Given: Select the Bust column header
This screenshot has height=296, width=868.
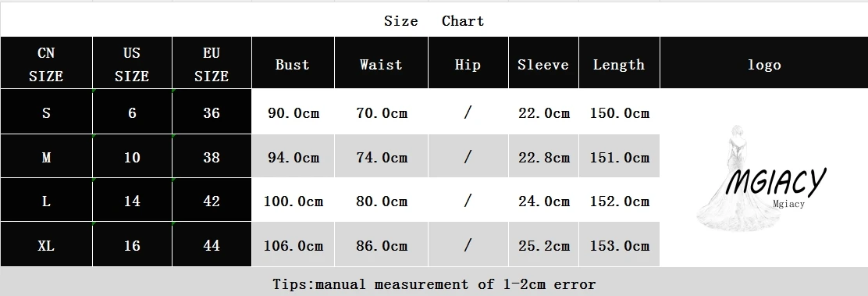Looking at the screenshot, I should [x=293, y=63].
